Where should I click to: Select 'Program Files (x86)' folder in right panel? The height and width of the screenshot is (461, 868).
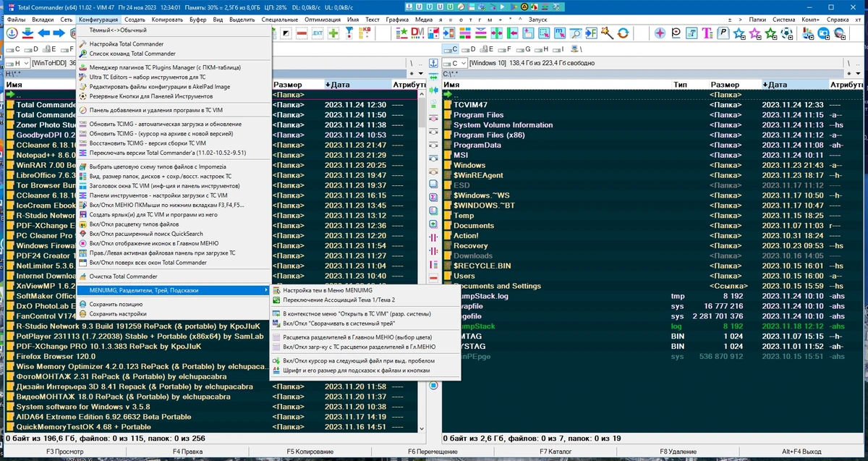(489, 135)
